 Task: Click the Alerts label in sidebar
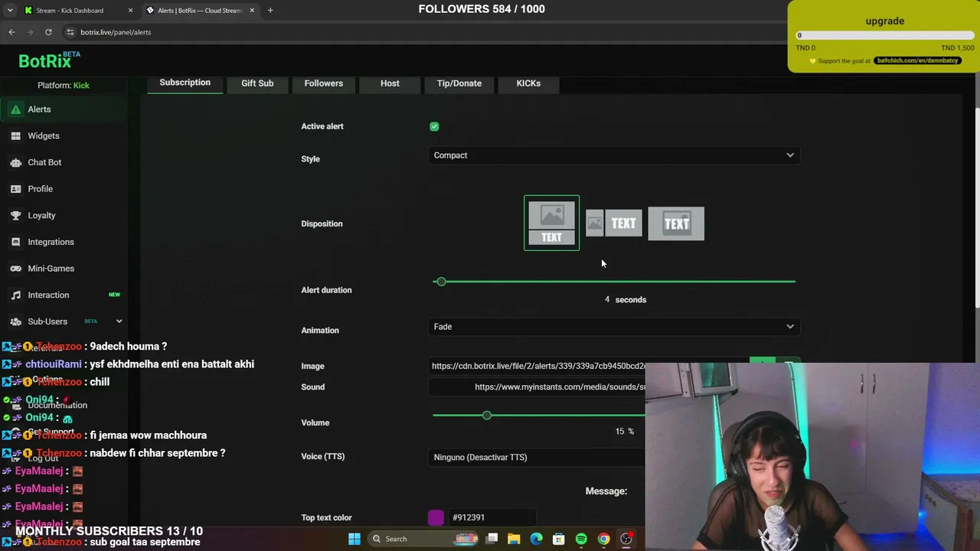pos(39,109)
